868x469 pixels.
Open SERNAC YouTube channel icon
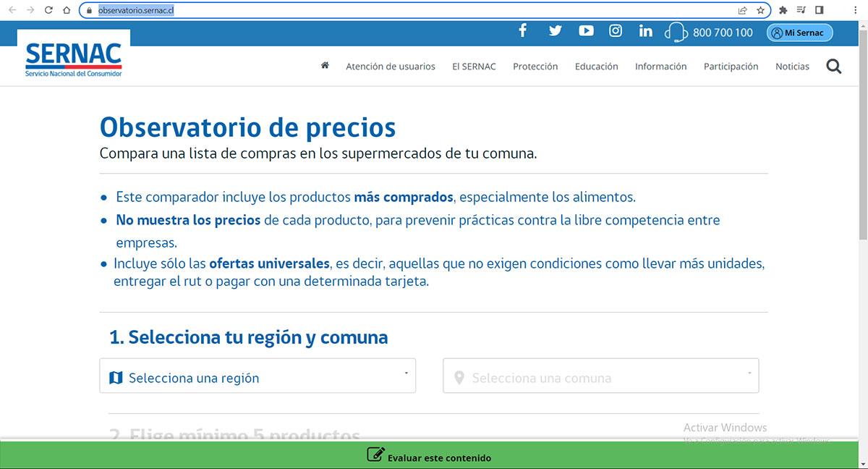coord(586,30)
